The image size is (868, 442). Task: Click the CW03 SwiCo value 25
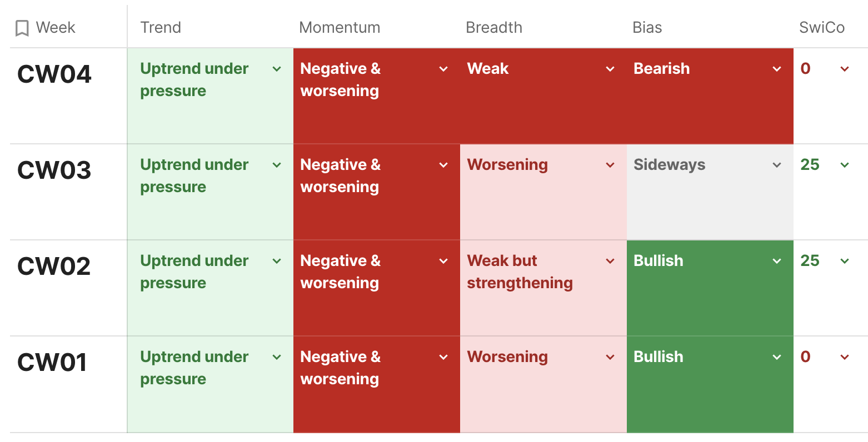(810, 165)
